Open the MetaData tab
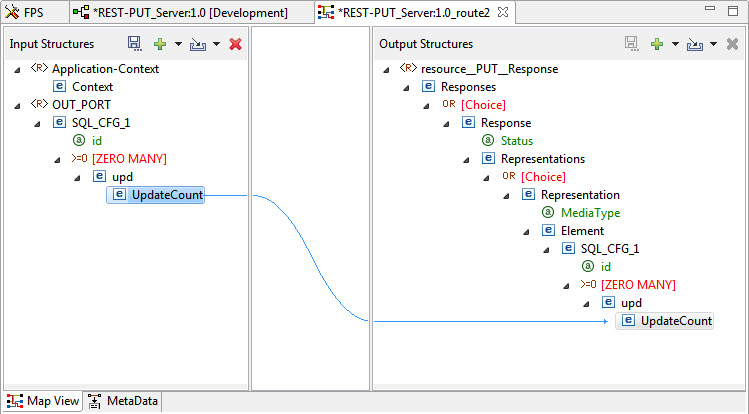Viewport: 749px width, 414px height. coord(123,401)
